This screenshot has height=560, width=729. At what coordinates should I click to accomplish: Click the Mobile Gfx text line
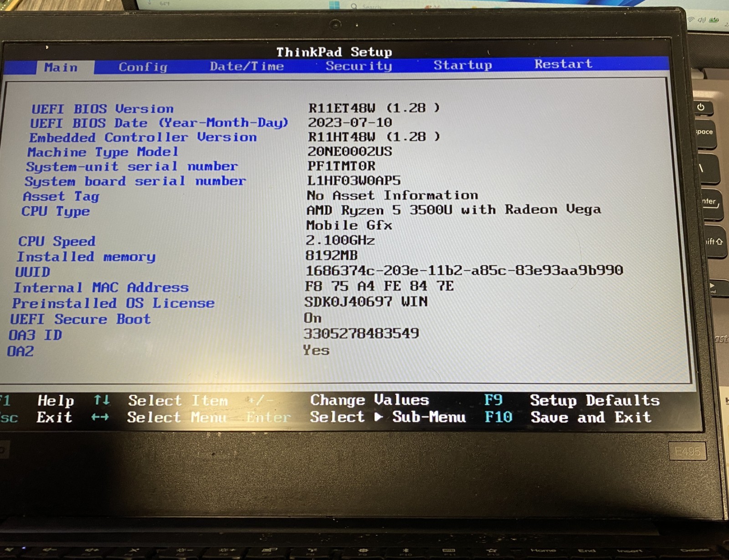(x=349, y=225)
